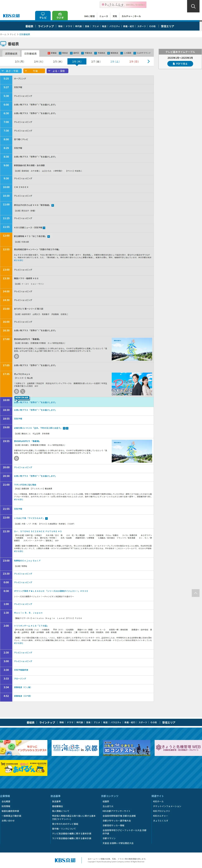Open the 19:55 京の水ものがたり thumbnail
This screenshot has width=202, height=868.
point(132,451)
